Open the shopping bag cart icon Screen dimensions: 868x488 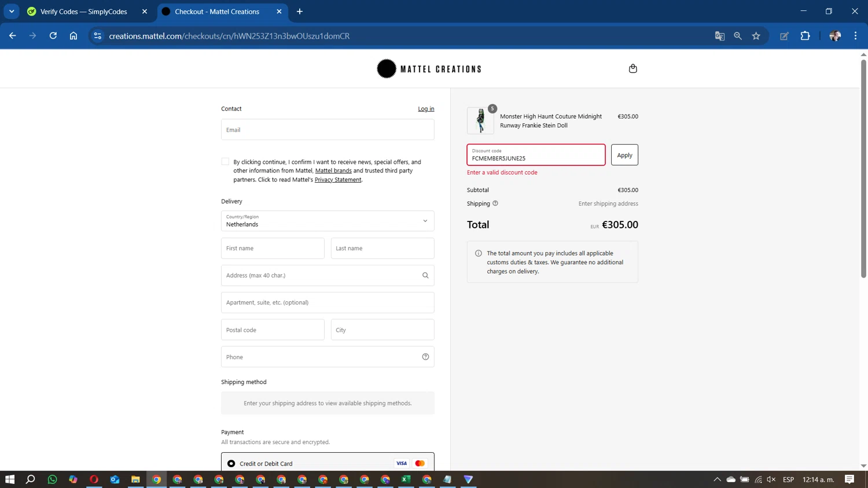point(632,68)
